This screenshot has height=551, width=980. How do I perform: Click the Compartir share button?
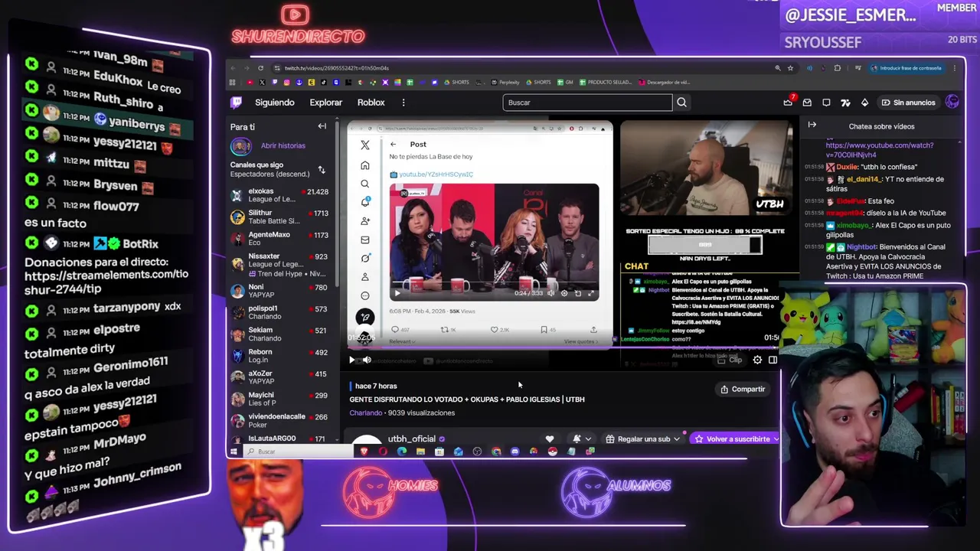tap(742, 389)
